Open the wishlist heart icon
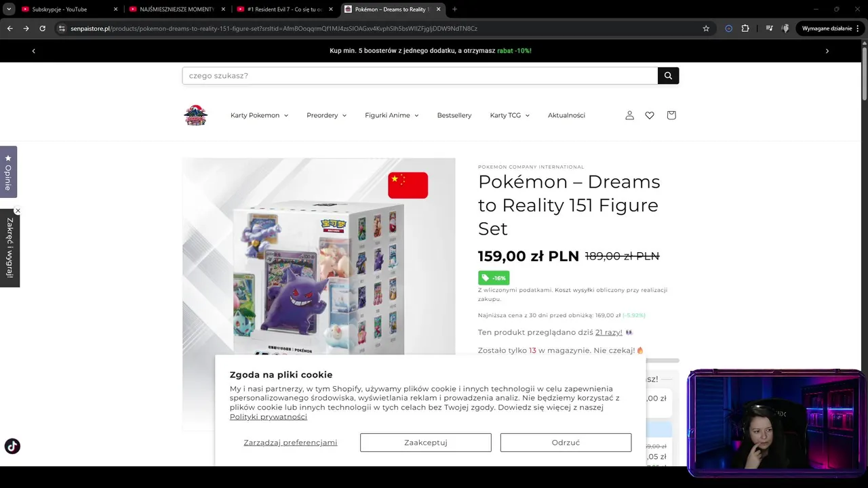The height and width of the screenshot is (488, 868). tap(650, 115)
